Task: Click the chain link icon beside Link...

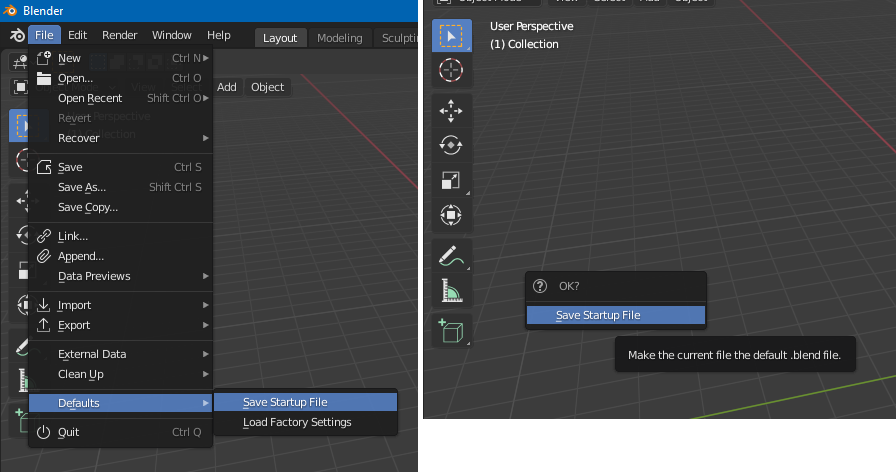Action: pos(44,236)
